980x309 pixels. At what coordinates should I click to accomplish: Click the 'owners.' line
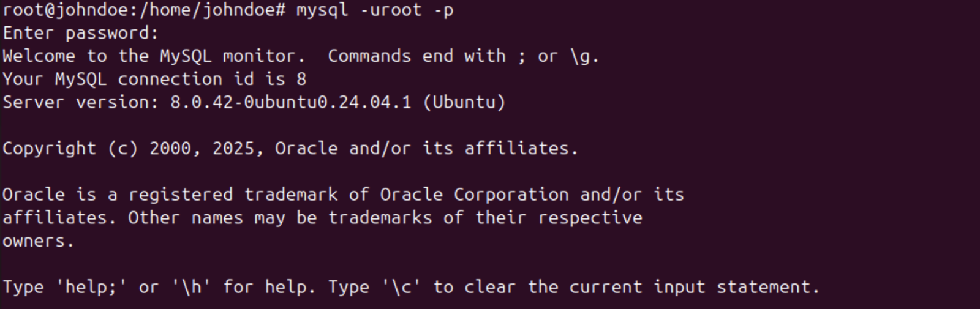point(38,241)
